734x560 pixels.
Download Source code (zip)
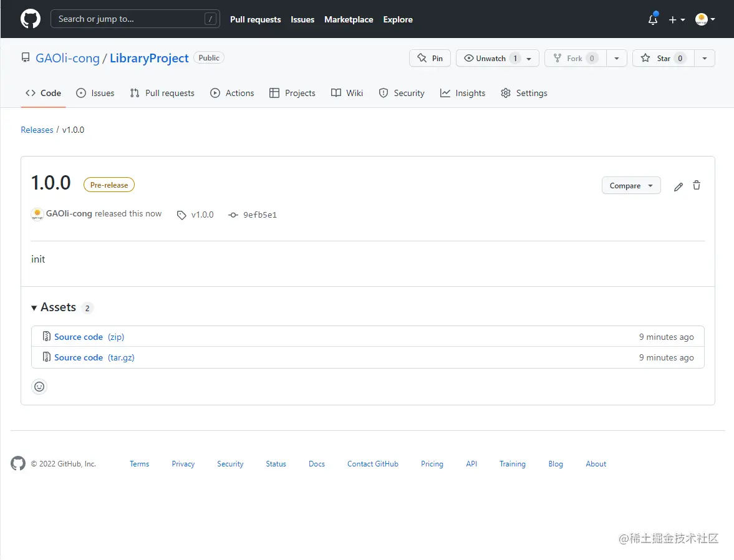click(x=89, y=337)
